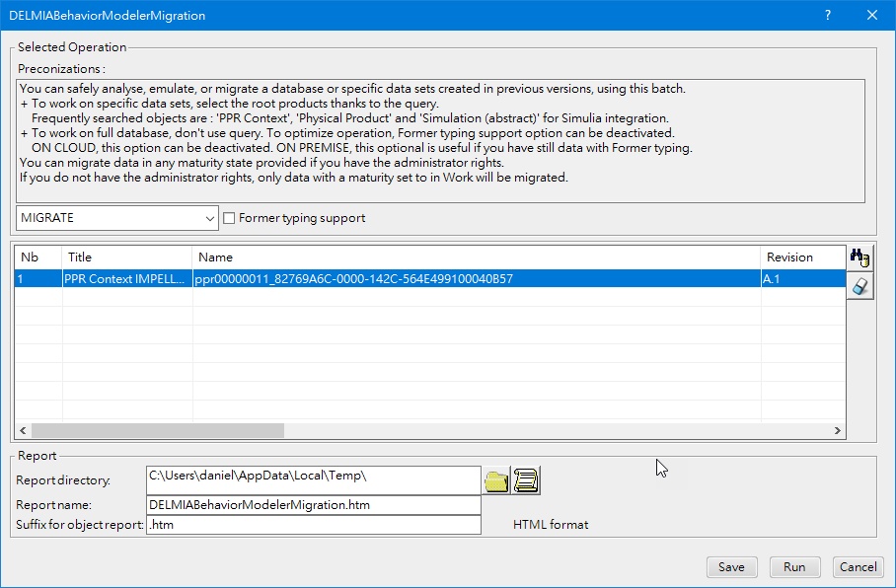Click the Preconizations text box
The width and height of the screenshot is (896, 588).
[x=440, y=140]
